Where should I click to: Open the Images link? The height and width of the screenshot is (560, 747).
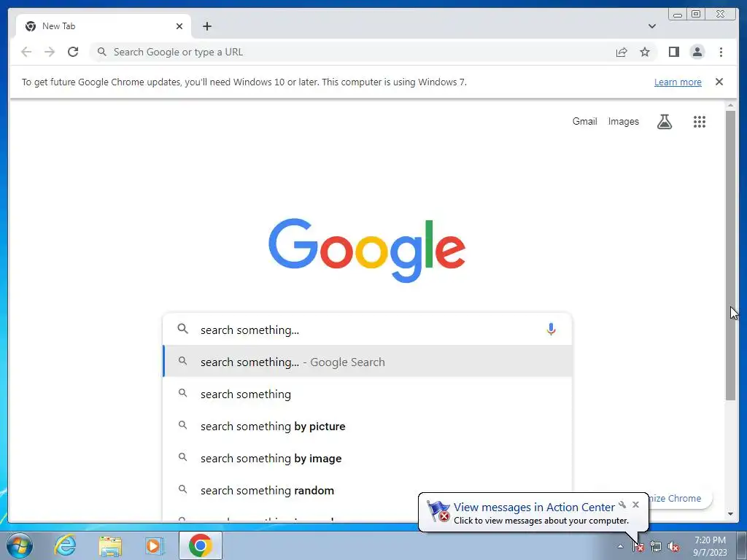tap(623, 122)
